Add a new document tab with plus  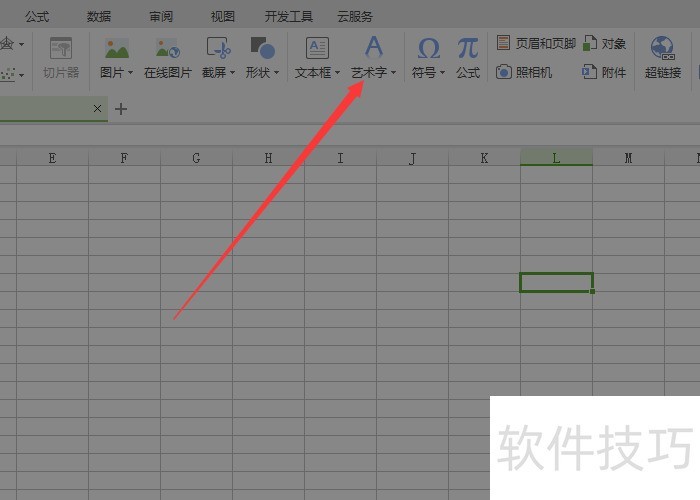[121, 109]
